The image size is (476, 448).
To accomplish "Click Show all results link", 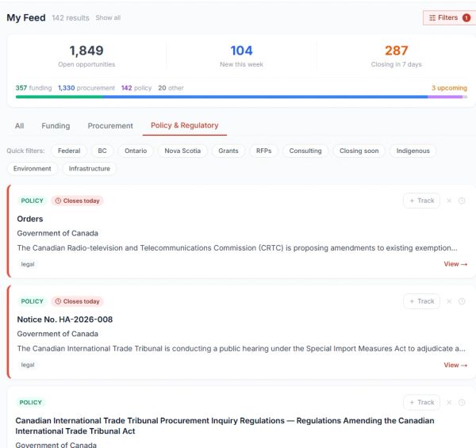I will point(108,17).
